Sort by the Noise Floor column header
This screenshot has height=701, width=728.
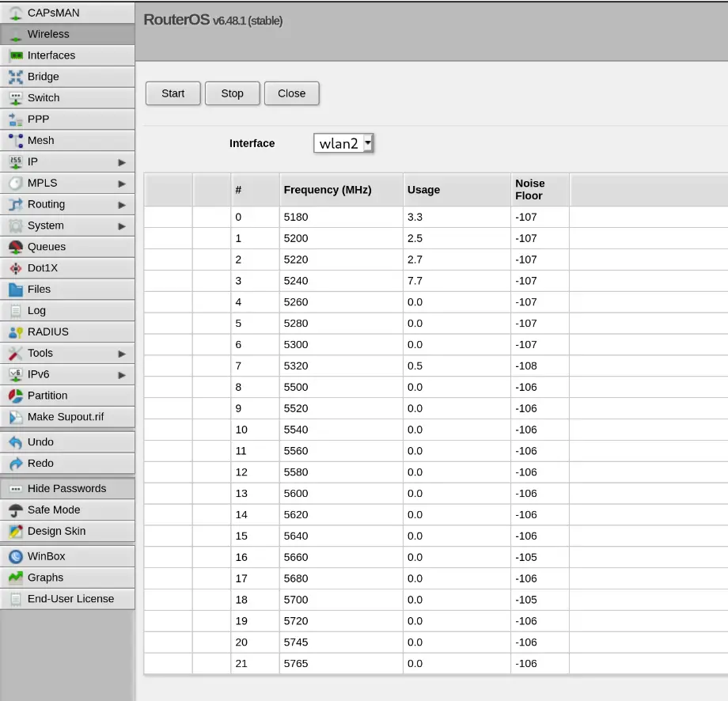tap(540, 189)
